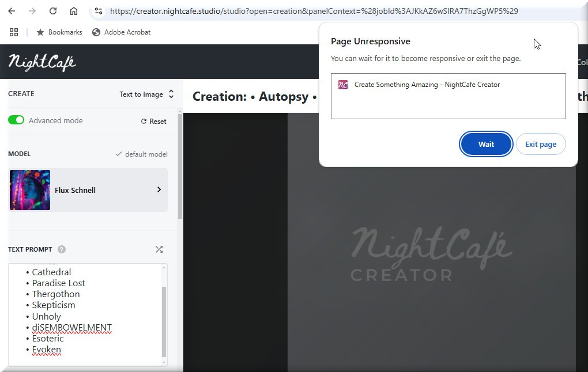Click the browser forward arrow
588x372 pixels.
tap(32, 11)
